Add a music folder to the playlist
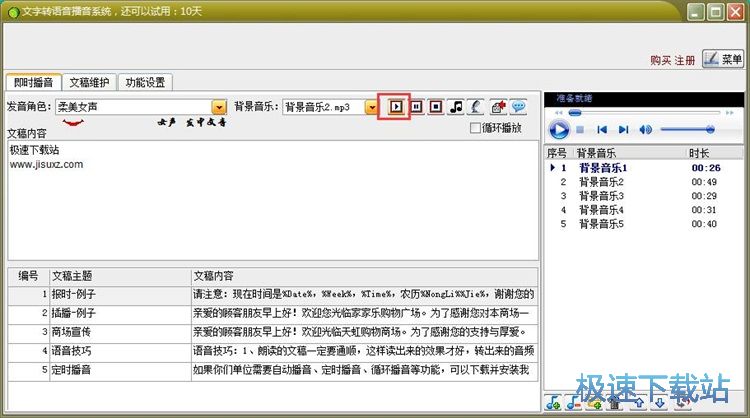 [594, 403]
